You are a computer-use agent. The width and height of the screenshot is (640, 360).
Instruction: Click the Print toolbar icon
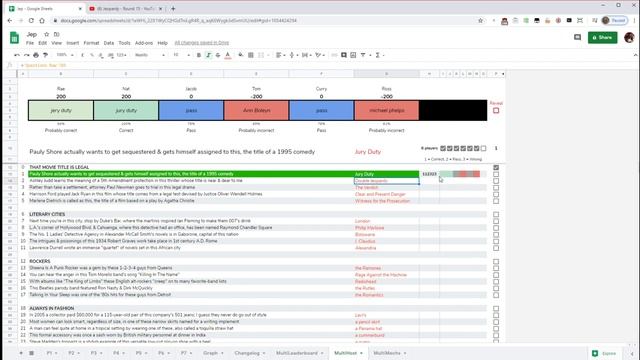click(x=36, y=55)
